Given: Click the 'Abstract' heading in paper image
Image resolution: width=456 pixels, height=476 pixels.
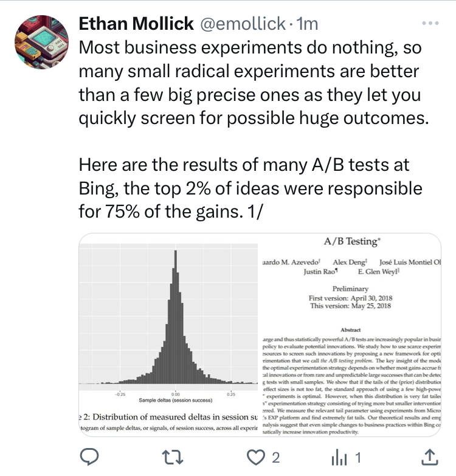Looking at the screenshot, I should coord(351,330).
